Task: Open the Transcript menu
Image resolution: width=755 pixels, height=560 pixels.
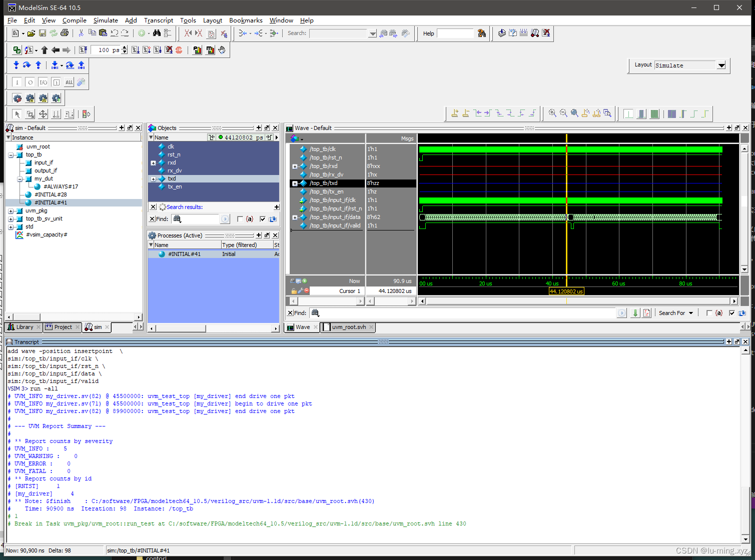Action: pos(159,20)
